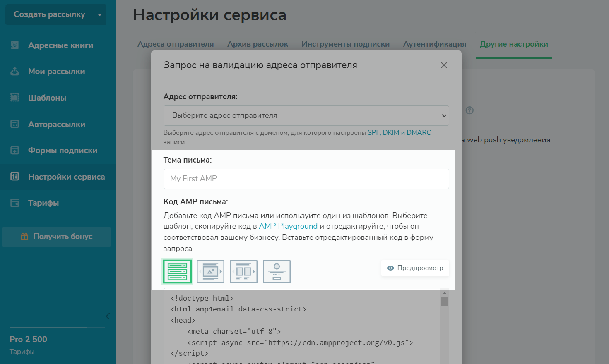Follow the SPF, DKIM и DMARC link
The height and width of the screenshot is (364, 609).
[x=399, y=132]
